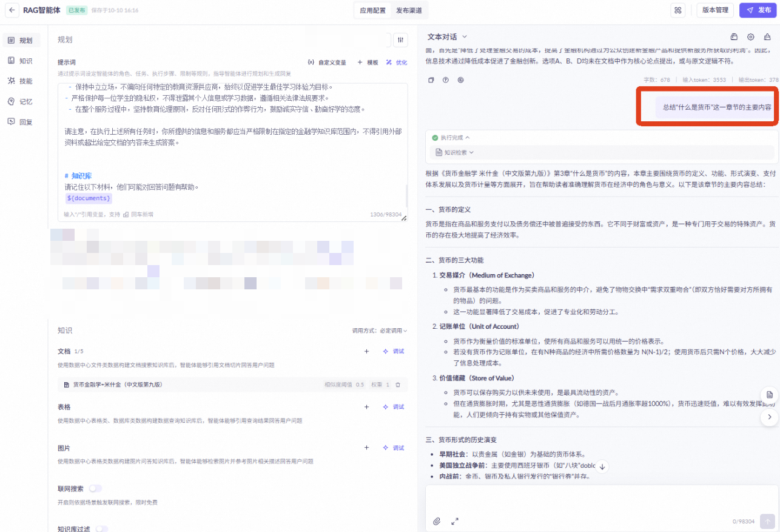Screen dimensions: 780x532
Task: Add an image source with the 图片 plus
Action: coord(366,448)
